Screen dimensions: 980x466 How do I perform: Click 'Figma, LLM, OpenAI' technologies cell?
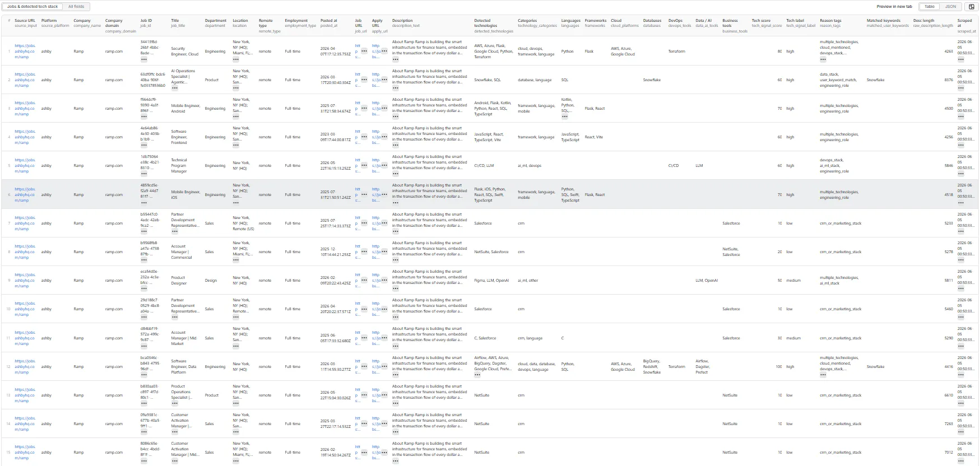pos(491,281)
